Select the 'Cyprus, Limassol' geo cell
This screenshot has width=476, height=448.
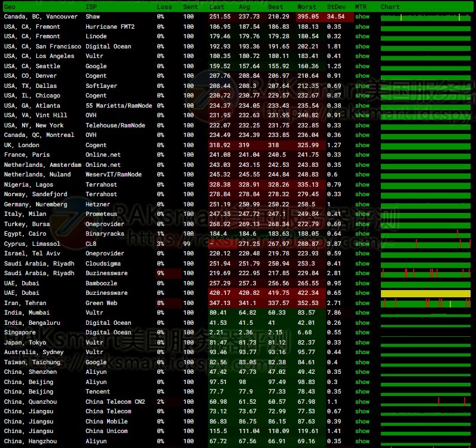[32, 244]
